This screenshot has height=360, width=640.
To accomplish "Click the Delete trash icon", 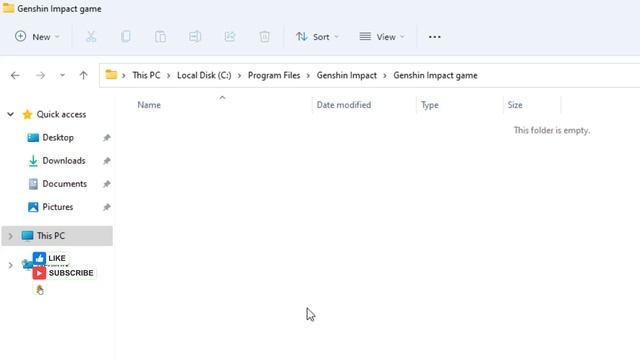I will pyautogui.click(x=264, y=37).
